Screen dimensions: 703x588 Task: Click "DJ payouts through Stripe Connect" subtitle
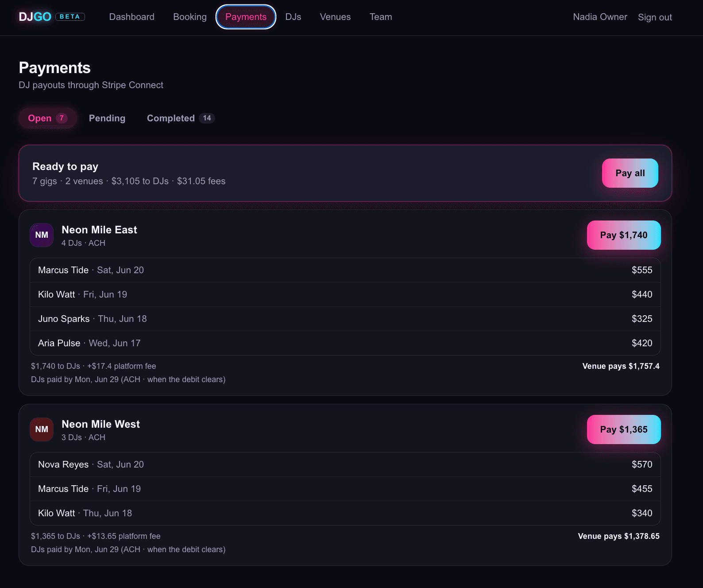click(x=91, y=85)
